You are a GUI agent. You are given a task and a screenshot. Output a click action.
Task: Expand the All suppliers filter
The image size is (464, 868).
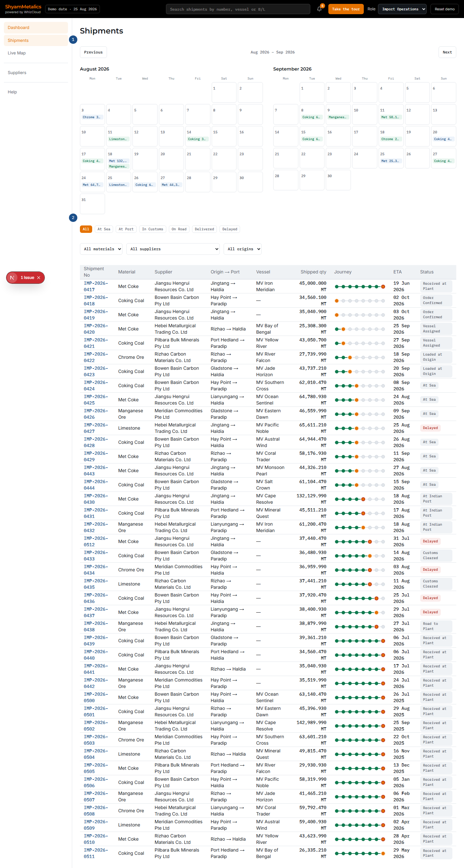tap(173, 249)
